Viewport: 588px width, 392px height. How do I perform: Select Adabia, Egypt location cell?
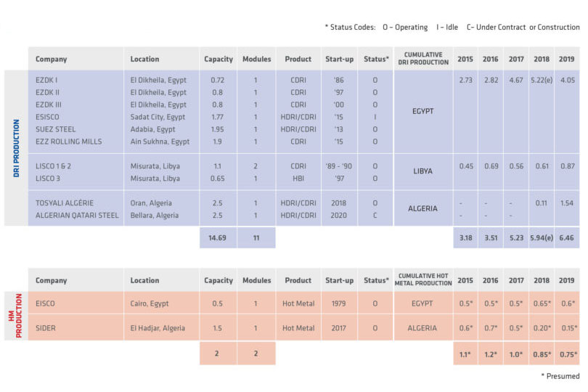[x=152, y=129]
